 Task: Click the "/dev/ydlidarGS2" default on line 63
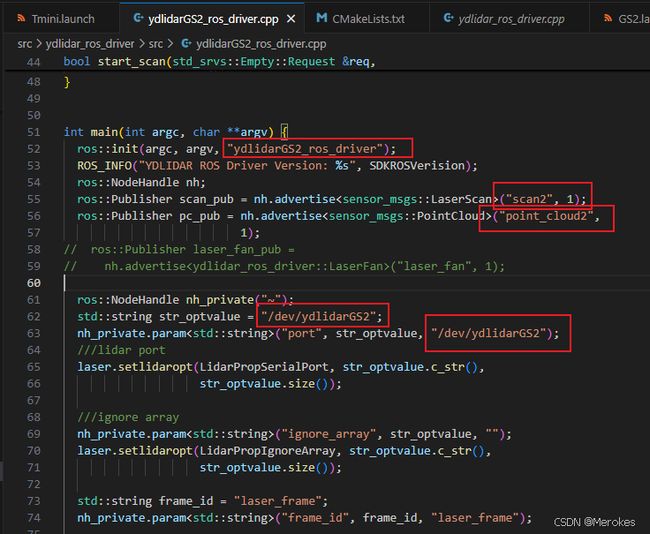point(488,333)
